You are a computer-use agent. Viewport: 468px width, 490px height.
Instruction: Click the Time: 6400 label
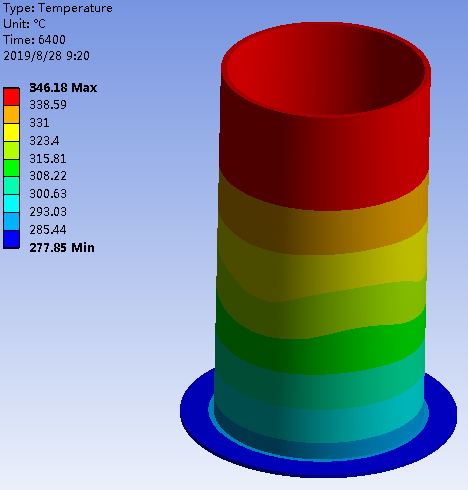click(x=34, y=40)
